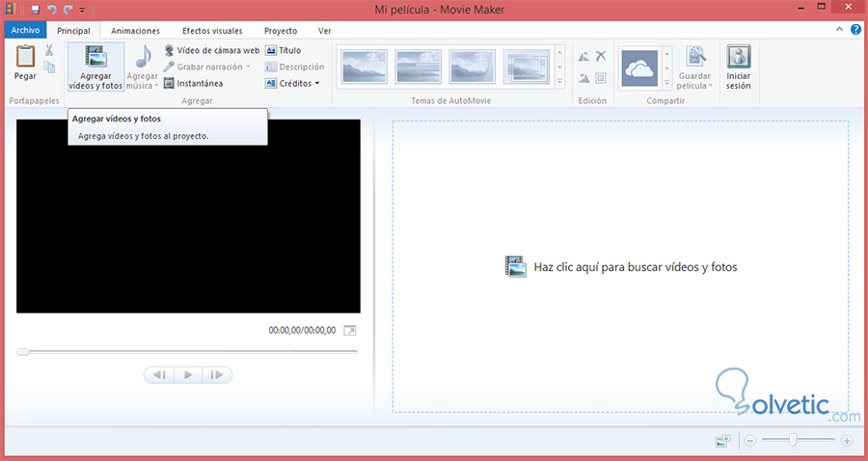Click the remove X icon in Edición

click(x=601, y=56)
